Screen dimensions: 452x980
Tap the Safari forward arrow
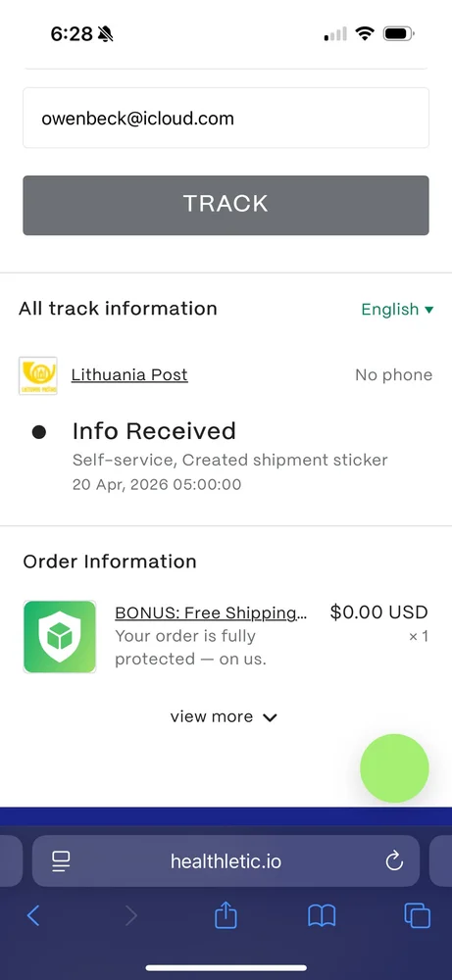tap(130, 915)
